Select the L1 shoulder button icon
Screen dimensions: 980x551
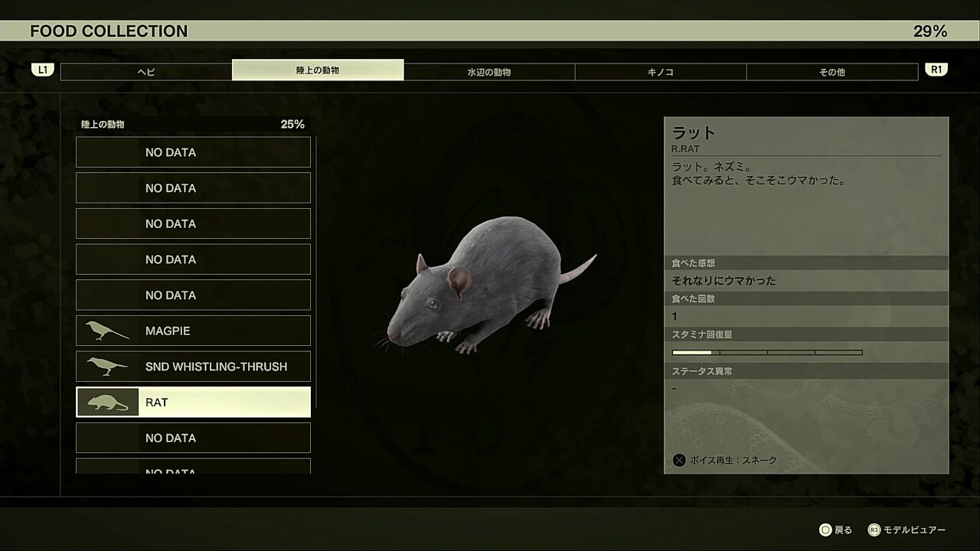click(x=43, y=70)
